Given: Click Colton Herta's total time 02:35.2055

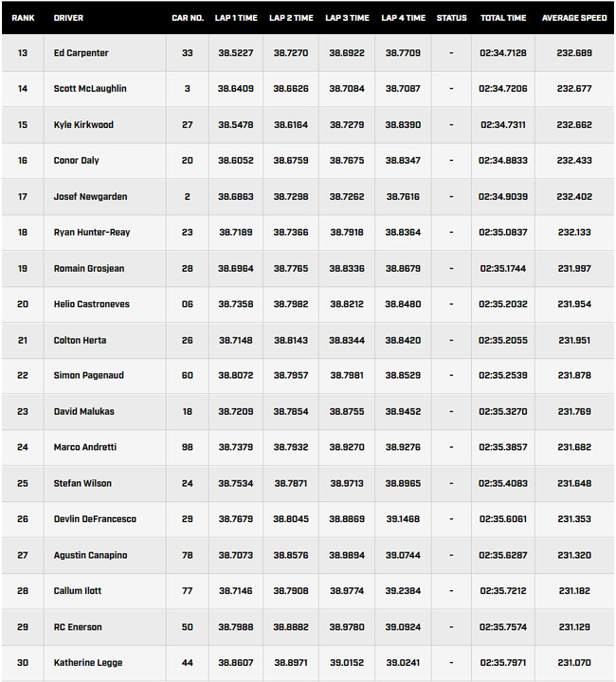Looking at the screenshot, I should [503, 340].
